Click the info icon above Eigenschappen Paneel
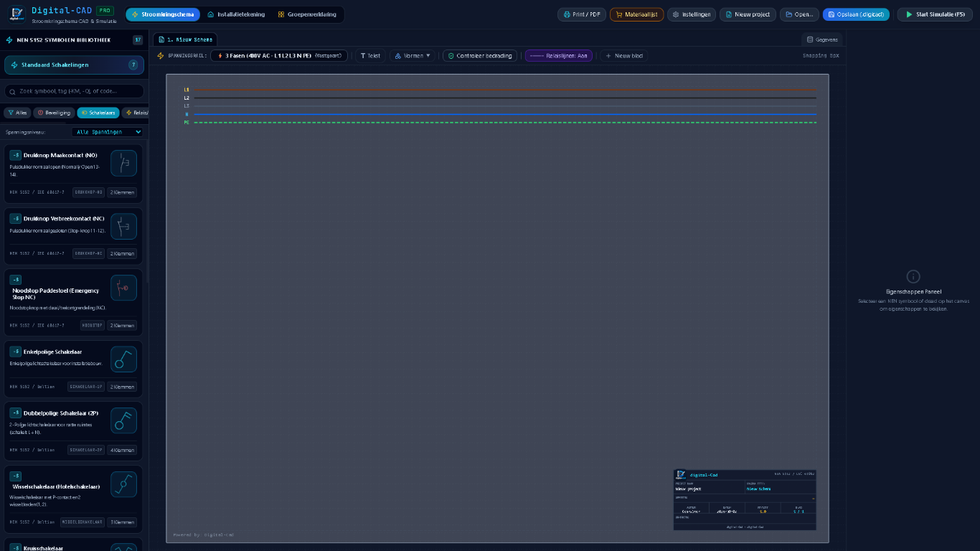The image size is (980, 551). tap(913, 276)
